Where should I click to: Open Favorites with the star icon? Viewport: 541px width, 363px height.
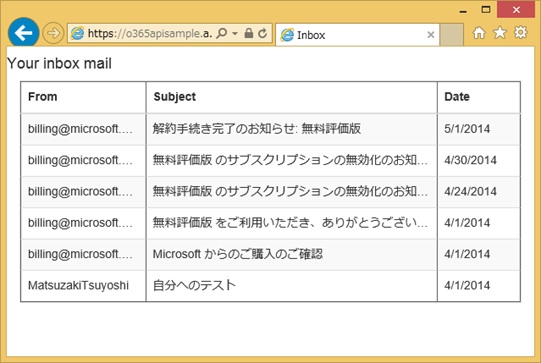click(500, 33)
